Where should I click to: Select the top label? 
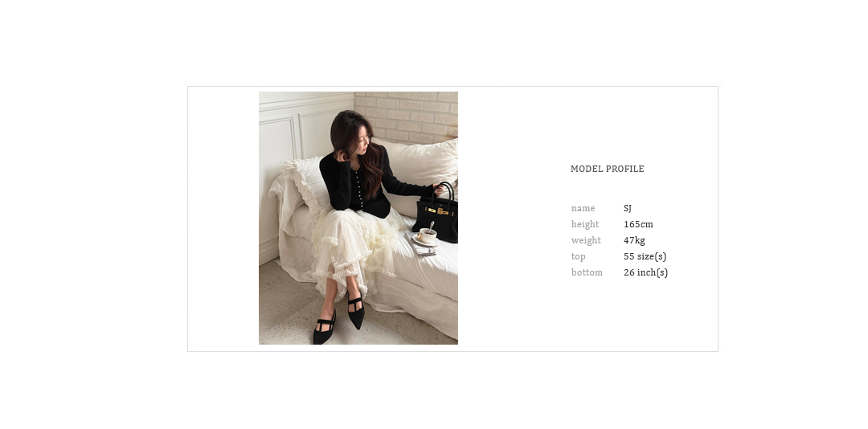579,256
